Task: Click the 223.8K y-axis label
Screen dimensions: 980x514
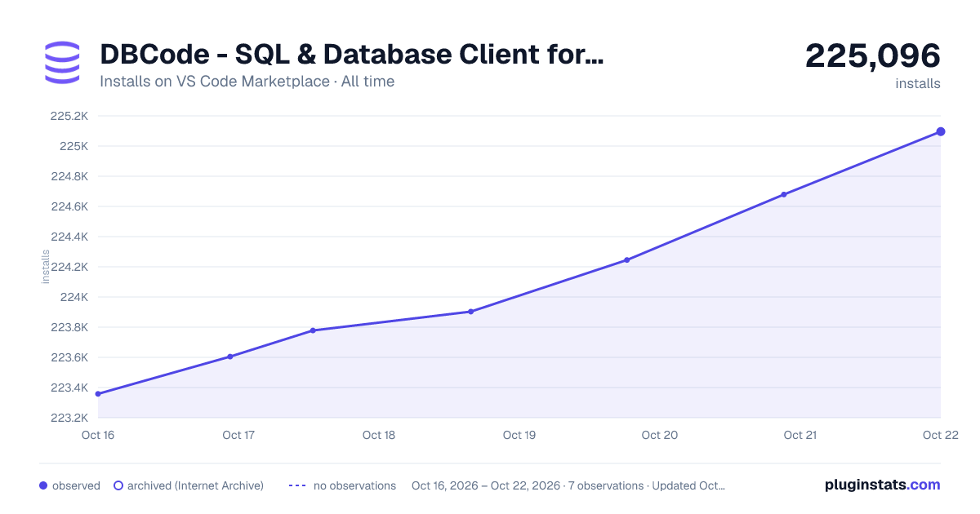Action: 69,327
